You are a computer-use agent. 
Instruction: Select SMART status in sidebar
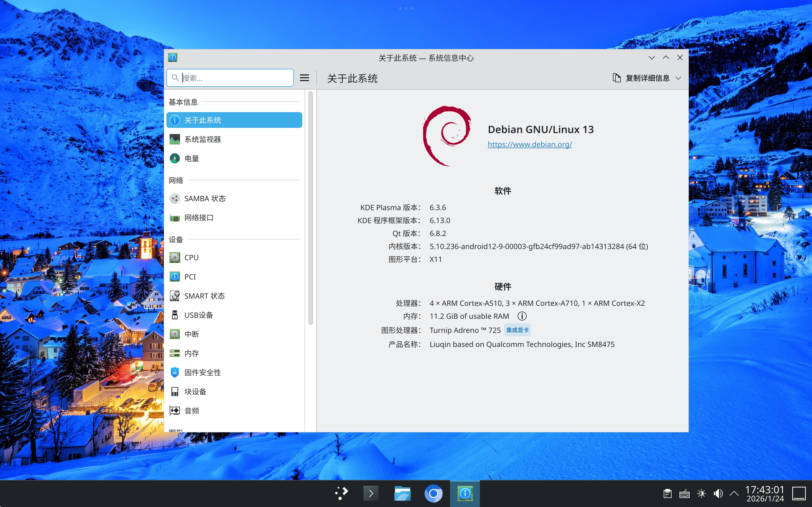(x=204, y=296)
